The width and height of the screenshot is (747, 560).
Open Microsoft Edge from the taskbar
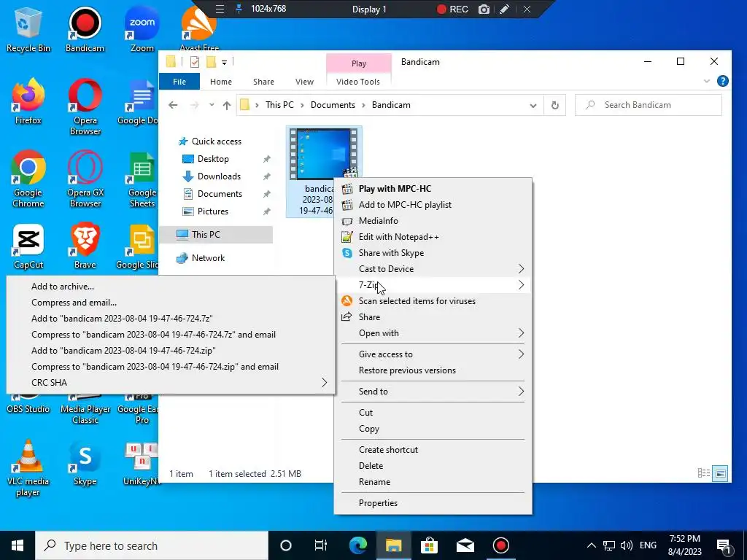358,545
